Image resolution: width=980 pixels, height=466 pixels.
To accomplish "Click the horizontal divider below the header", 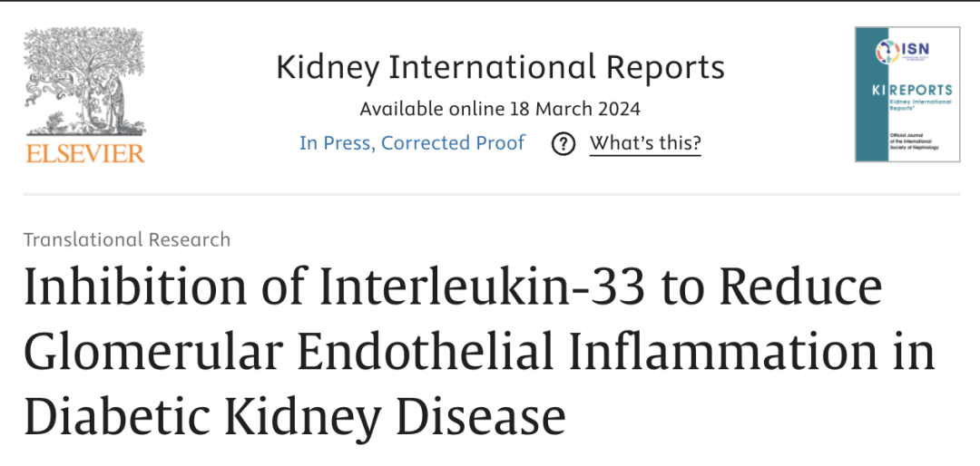I will (490, 194).
